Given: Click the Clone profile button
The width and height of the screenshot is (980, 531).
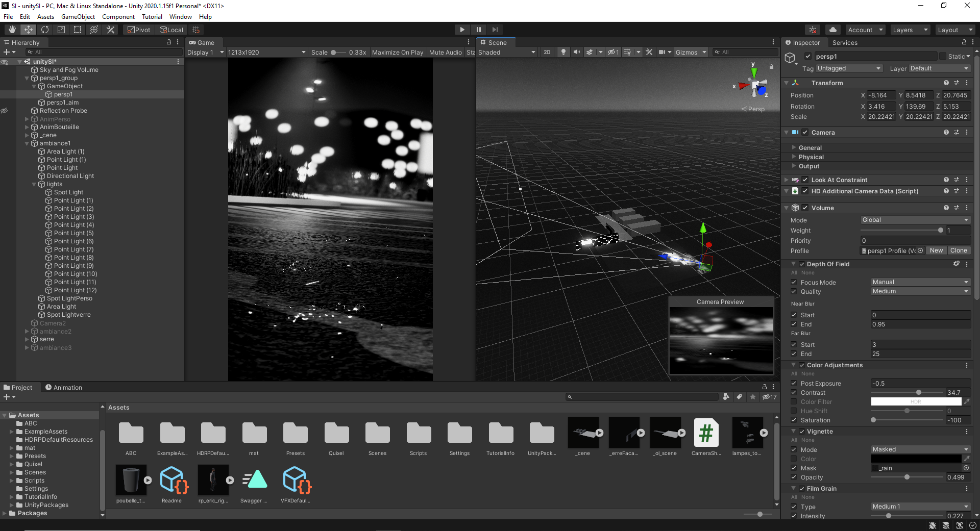Looking at the screenshot, I should (958, 250).
